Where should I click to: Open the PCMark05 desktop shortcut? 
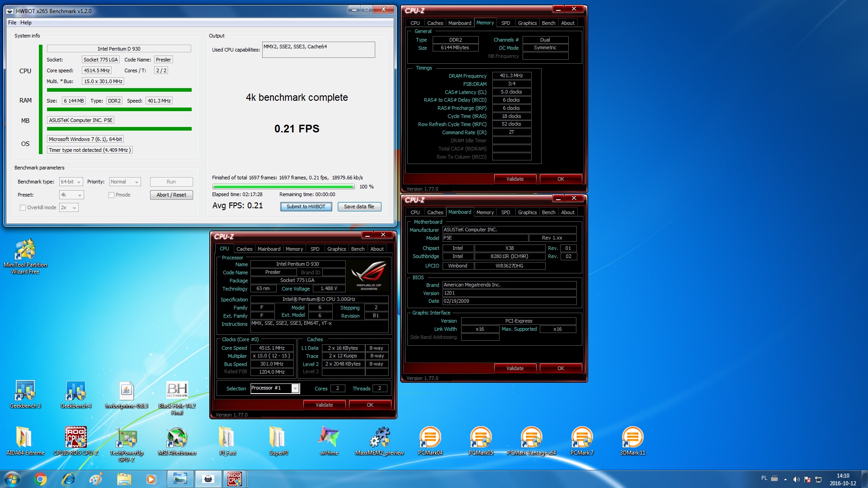click(x=481, y=441)
